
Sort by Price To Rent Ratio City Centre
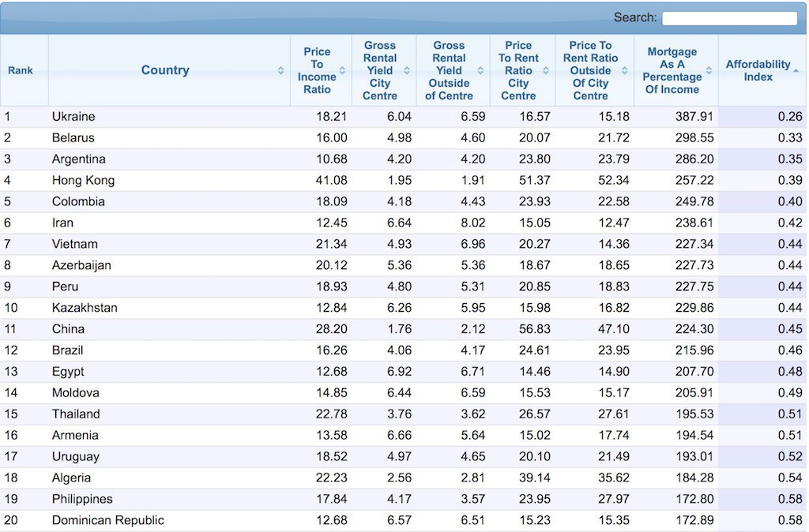523,70
